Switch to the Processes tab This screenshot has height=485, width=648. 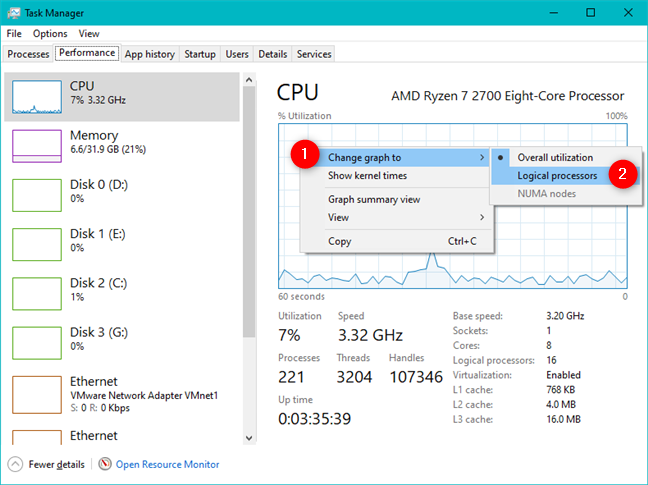[28, 54]
